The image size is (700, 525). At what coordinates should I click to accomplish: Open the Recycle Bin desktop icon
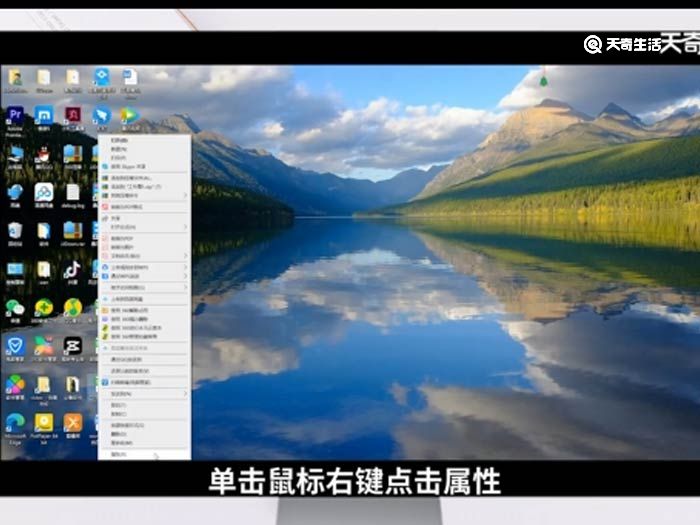pos(15,231)
